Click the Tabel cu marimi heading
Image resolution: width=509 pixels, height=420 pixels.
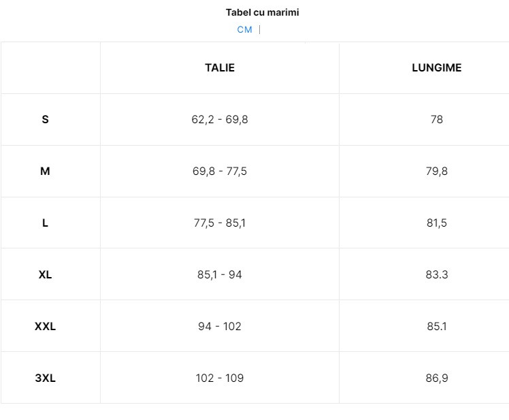tap(262, 12)
